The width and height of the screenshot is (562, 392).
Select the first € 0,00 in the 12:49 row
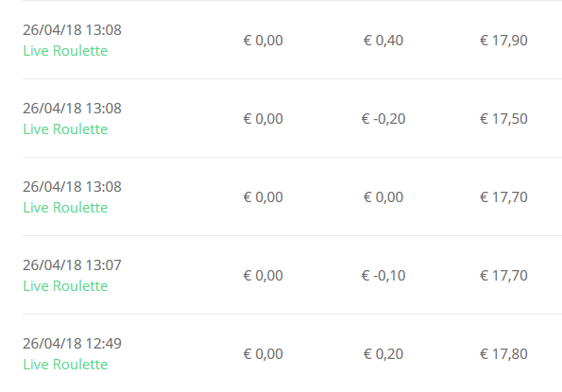(264, 354)
